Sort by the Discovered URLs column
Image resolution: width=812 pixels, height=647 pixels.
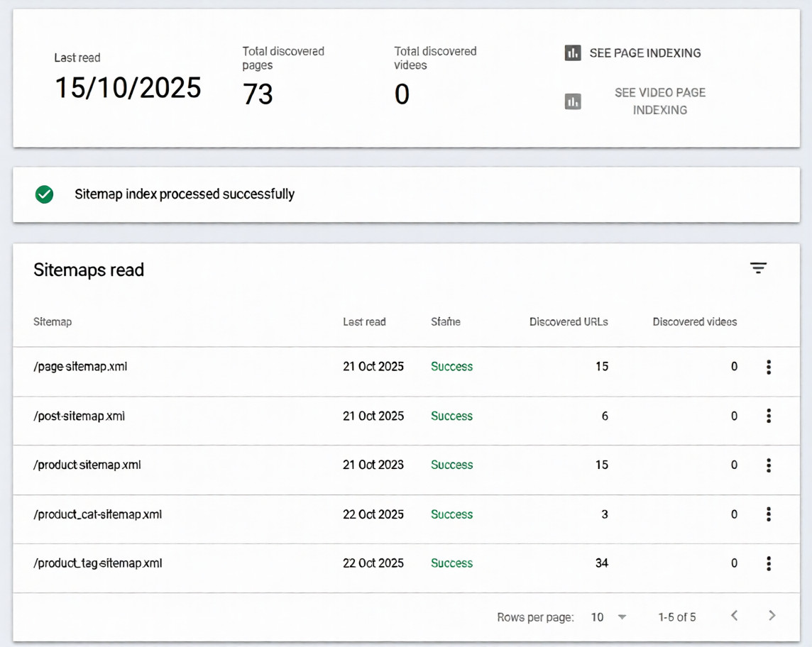point(569,321)
